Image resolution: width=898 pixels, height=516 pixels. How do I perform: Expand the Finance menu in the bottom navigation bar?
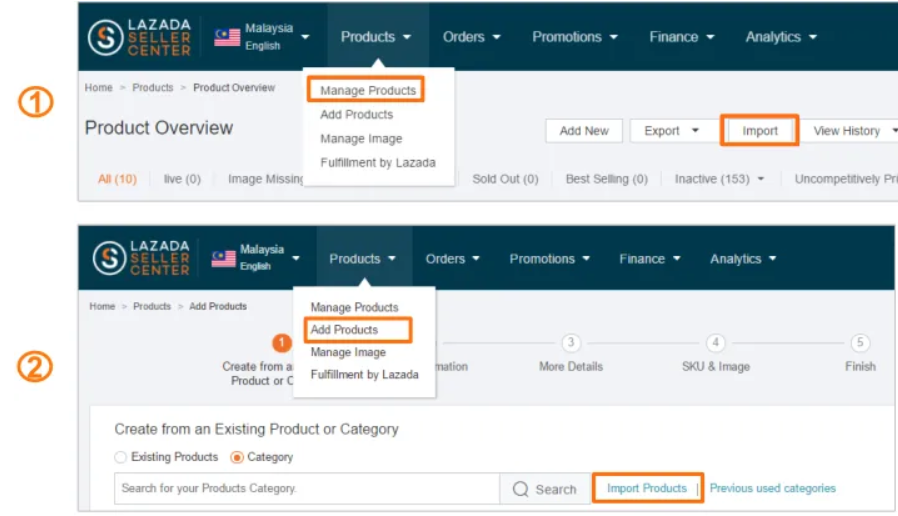[x=649, y=259]
